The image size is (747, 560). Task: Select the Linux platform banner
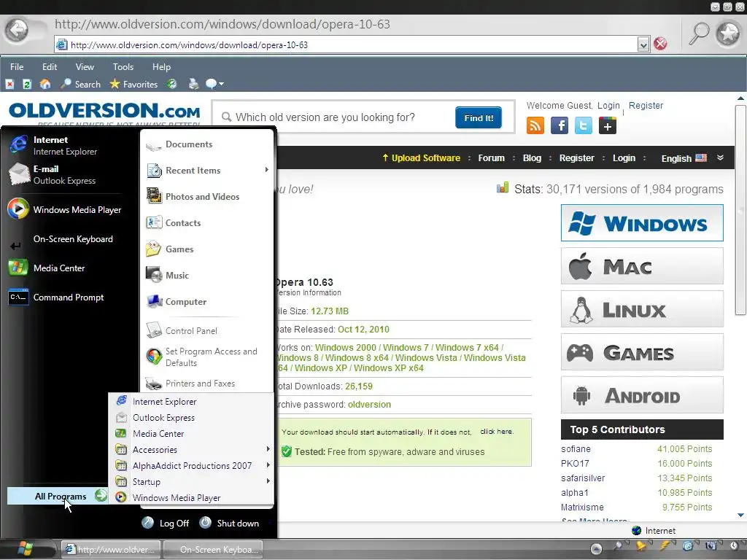tap(642, 309)
